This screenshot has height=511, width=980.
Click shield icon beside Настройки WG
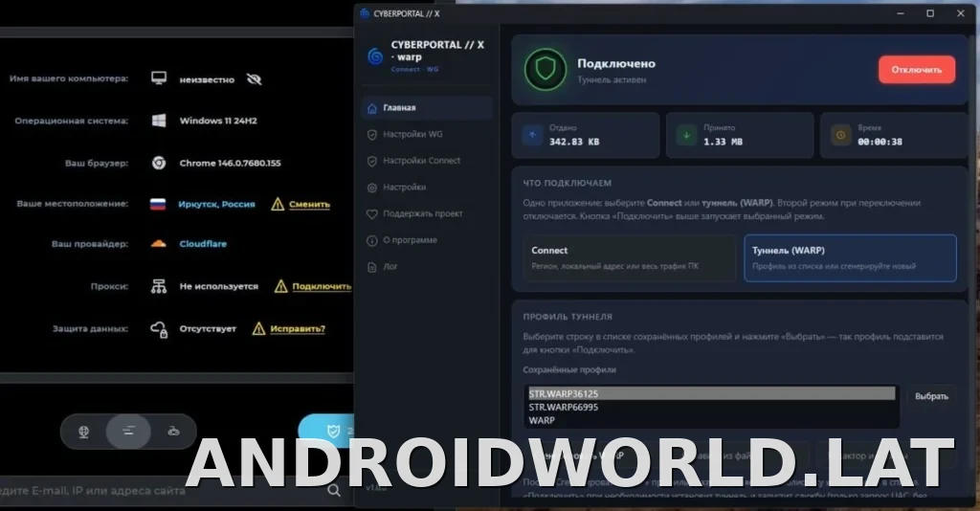click(372, 134)
